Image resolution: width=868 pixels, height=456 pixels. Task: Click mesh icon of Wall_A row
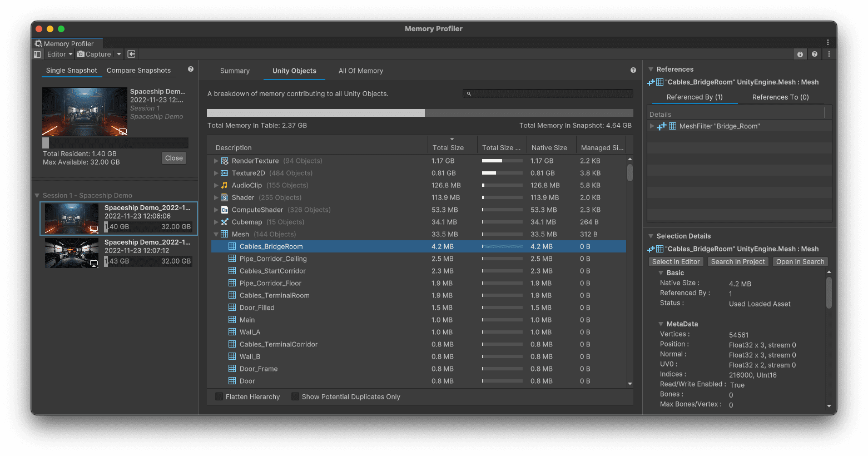pos(232,332)
